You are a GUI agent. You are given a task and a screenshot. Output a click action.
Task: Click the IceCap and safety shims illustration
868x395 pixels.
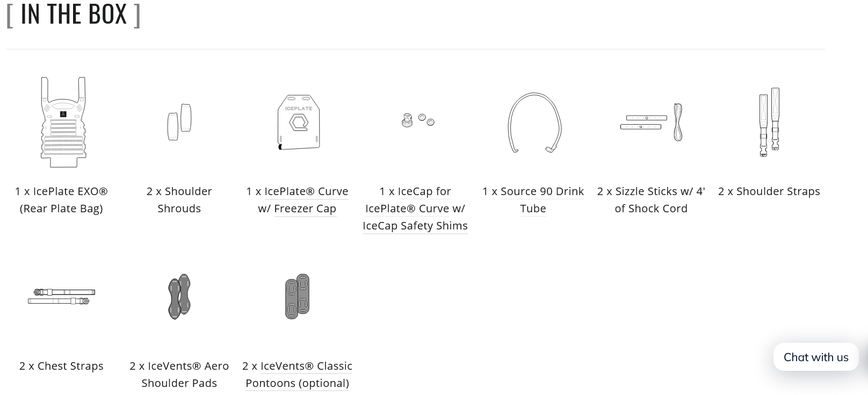tap(417, 120)
